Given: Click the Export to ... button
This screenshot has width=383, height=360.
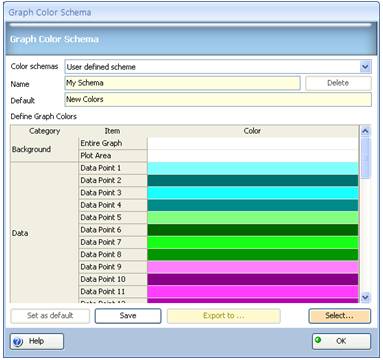Looking at the screenshot, I should tap(224, 316).
